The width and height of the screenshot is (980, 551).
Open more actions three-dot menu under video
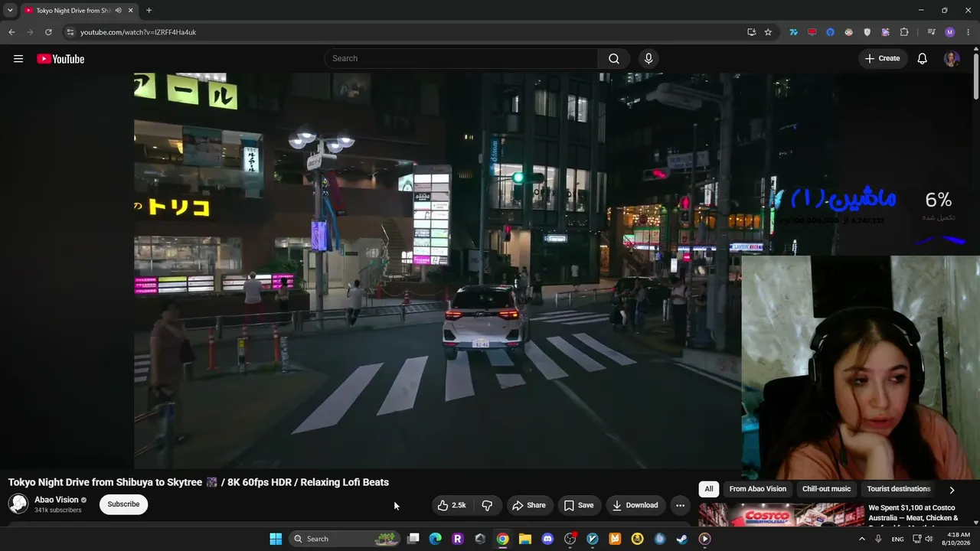(x=680, y=505)
